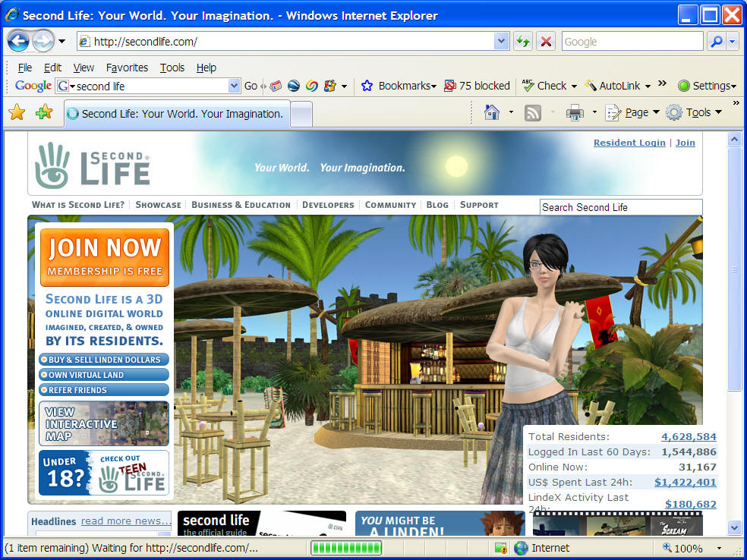Open the recent pages arrow next to Forward
This screenshot has height=560, width=747.
pos(62,42)
